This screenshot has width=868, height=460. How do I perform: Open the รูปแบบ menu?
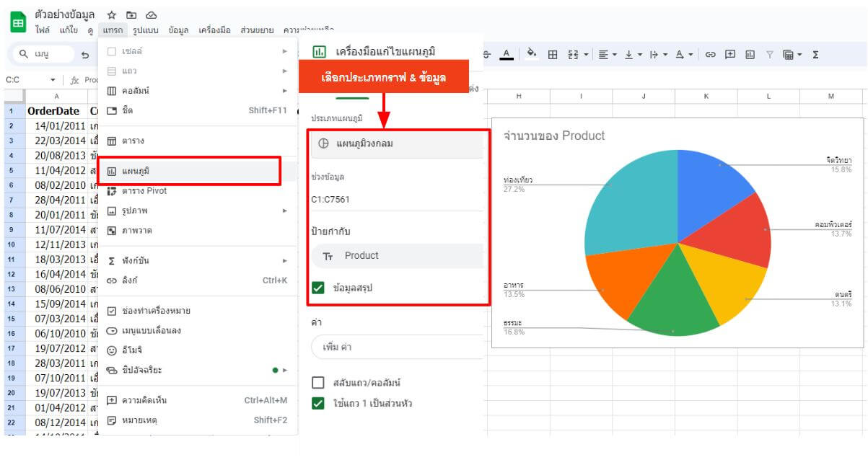(145, 30)
